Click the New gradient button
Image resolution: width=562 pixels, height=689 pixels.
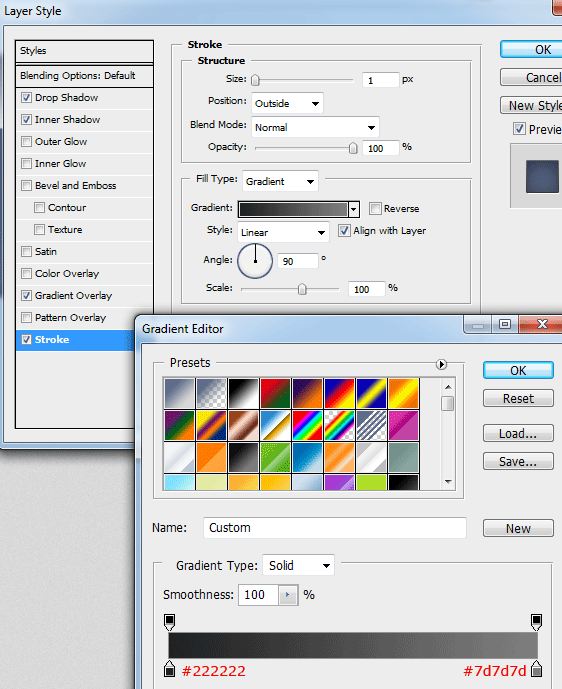(518, 528)
